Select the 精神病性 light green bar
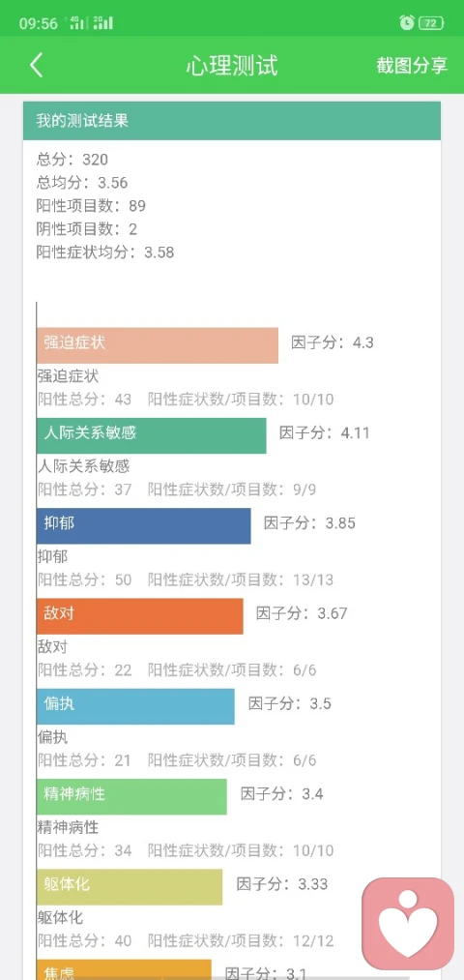Screen dimensions: 464x980 click(x=131, y=796)
